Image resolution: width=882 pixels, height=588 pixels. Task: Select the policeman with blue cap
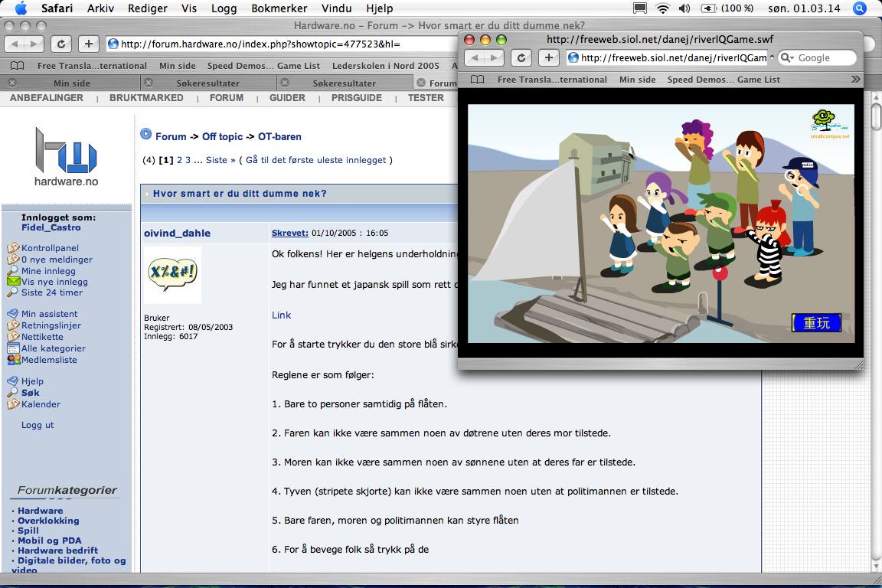801,206
